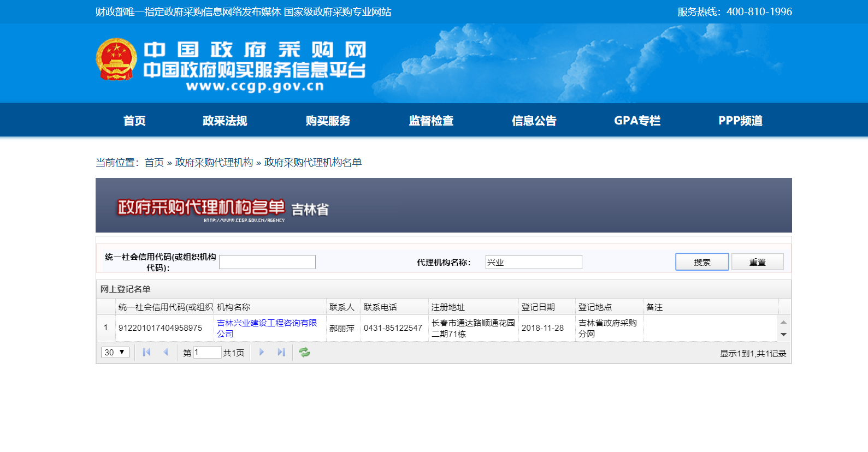
Task: Focus the unified social credit code input field
Action: click(x=267, y=262)
